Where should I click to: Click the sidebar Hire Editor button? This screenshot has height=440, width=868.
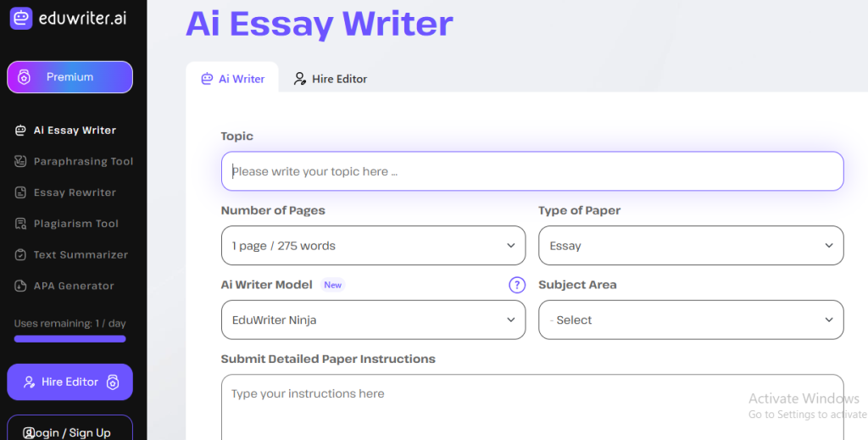click(70, 382)
